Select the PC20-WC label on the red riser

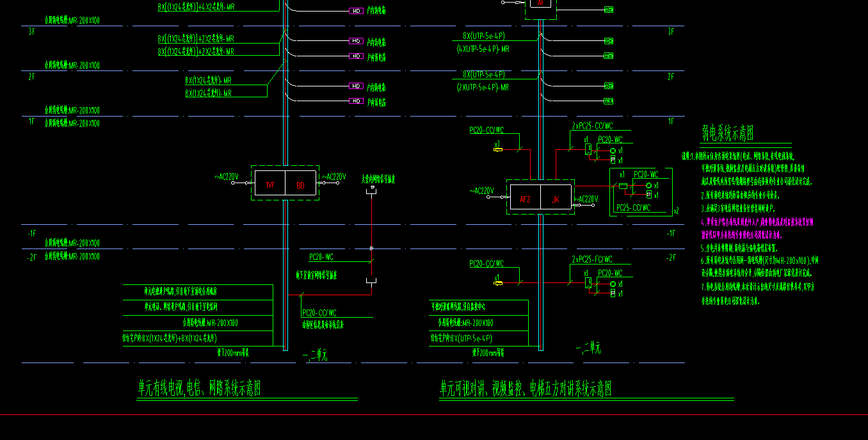(x=321, y=257)
